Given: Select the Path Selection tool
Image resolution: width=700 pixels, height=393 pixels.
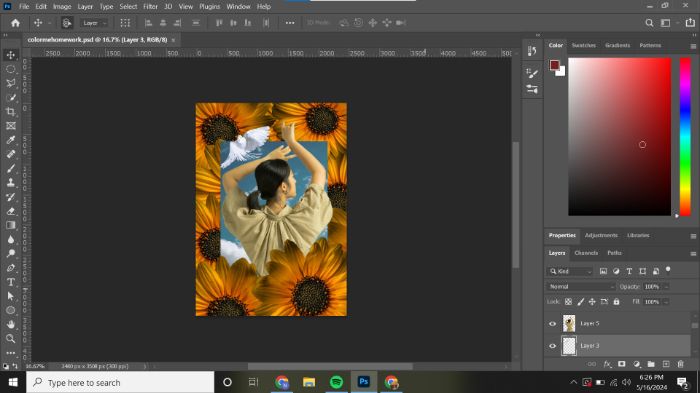Looking at the screenshot, I should [11, 296].
